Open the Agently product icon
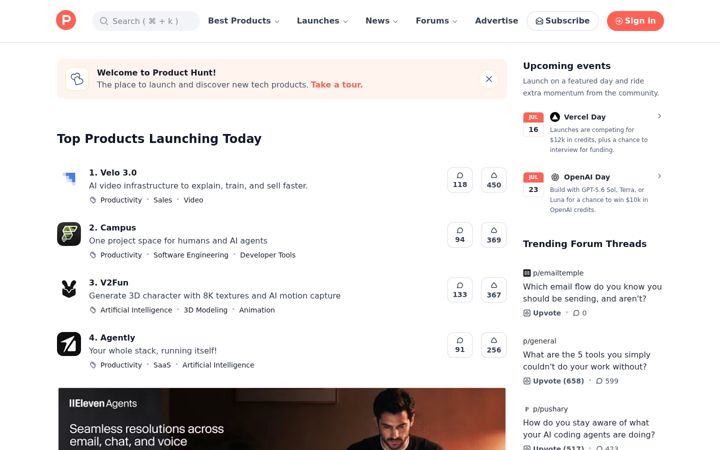This screenshot has width=720, height=450. [x=69, y=344]
